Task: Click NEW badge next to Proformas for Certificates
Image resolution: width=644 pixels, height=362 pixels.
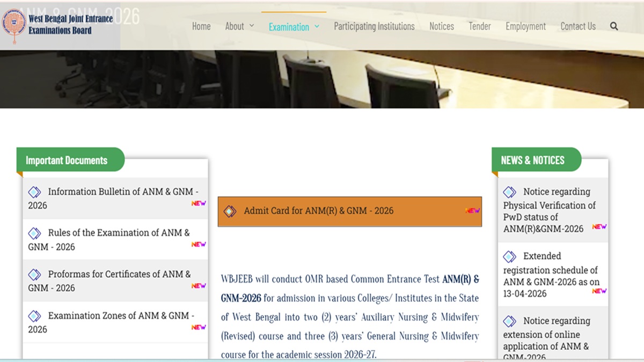Action: pyautogui.click(x=199, y=286)
